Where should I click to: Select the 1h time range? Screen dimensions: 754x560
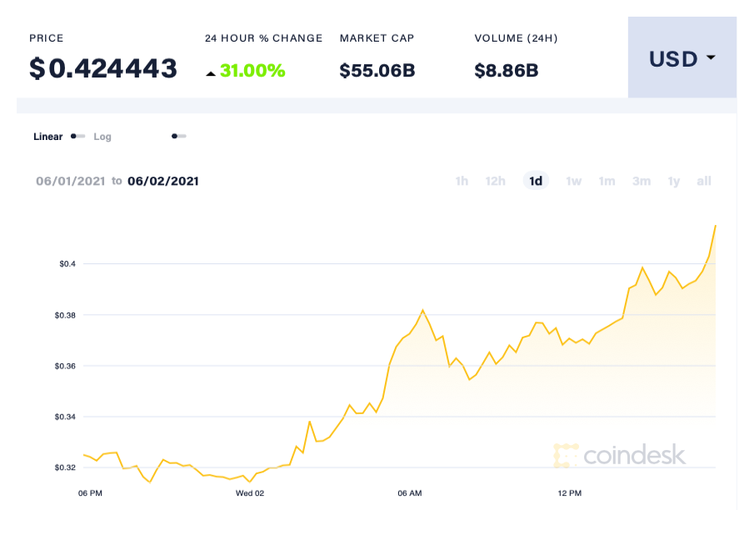[x=462, y=181]
